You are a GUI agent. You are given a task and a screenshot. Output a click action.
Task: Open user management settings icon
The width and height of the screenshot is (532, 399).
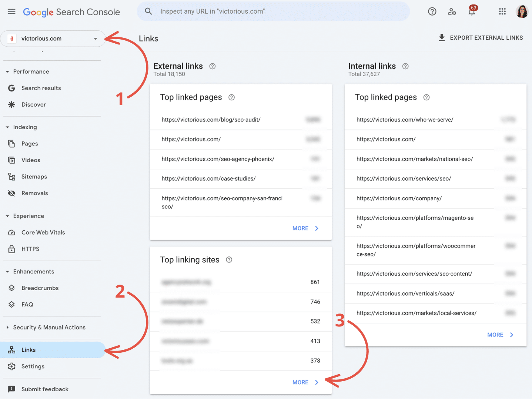[452, 11]
